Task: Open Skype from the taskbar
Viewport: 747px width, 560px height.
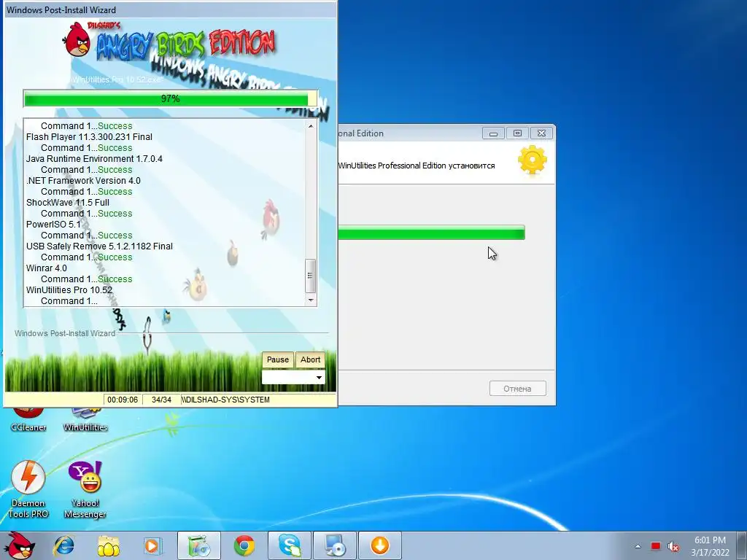Action: tap(289, 545)
